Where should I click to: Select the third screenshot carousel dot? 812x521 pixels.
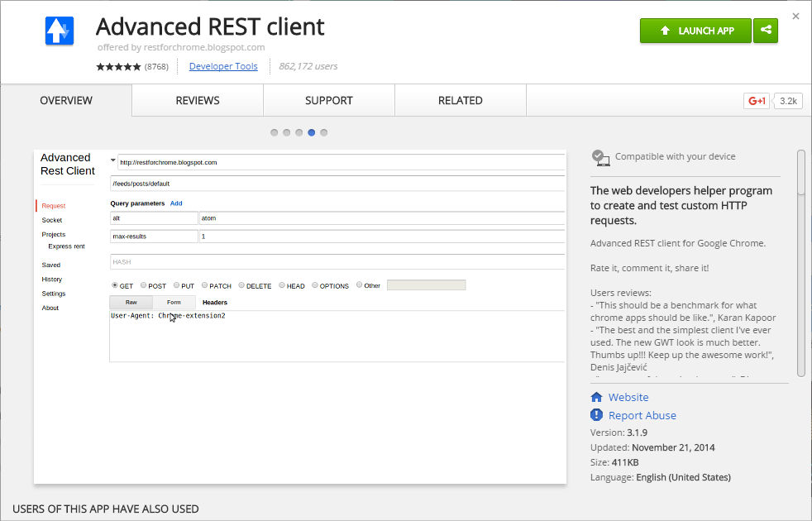tap(299, 132)
